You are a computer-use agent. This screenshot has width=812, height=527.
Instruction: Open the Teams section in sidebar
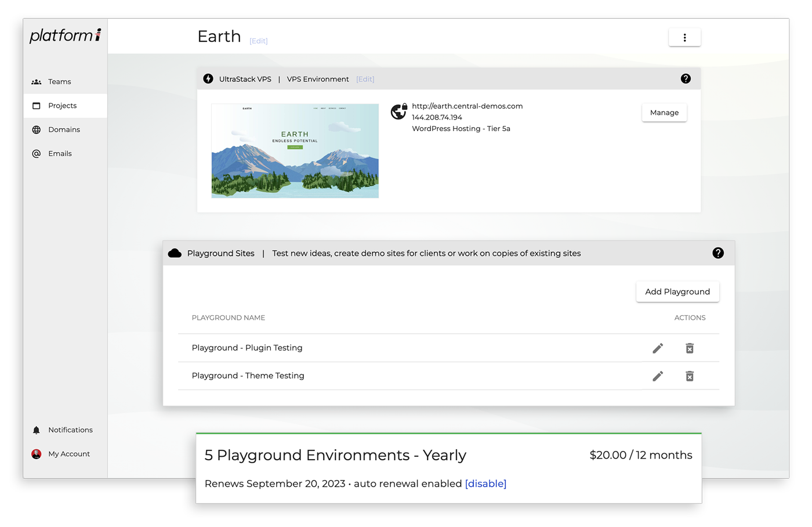pos(59,82)
